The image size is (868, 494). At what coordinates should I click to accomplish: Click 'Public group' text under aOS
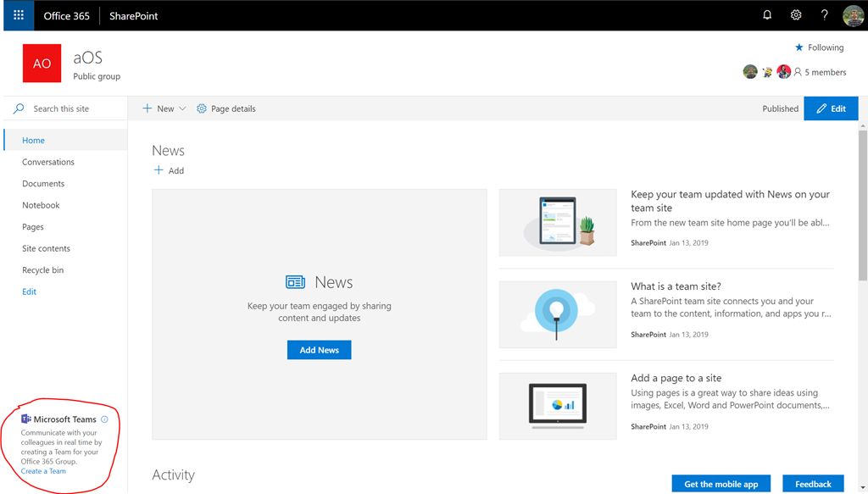(97, 76)
